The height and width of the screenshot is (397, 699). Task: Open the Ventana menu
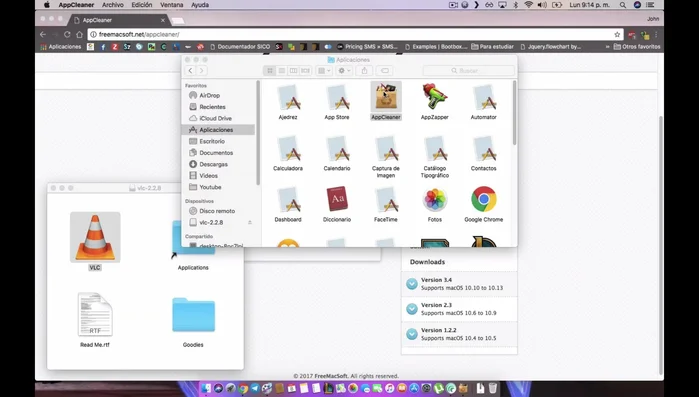172,5
